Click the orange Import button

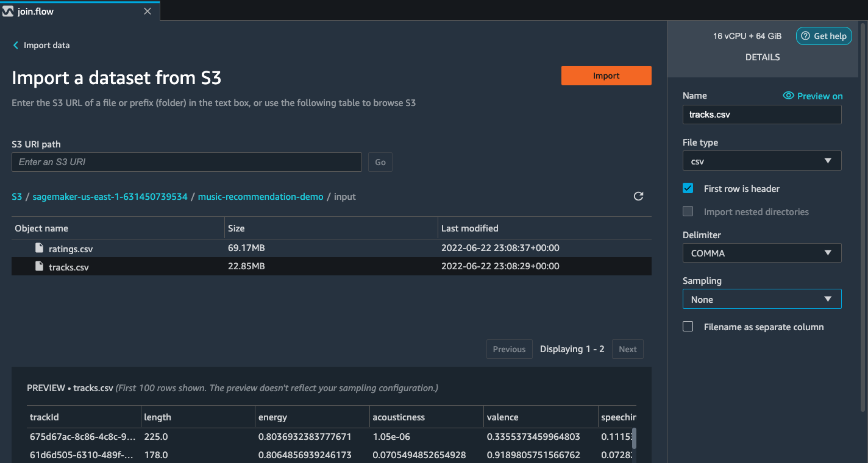(607, 76)
